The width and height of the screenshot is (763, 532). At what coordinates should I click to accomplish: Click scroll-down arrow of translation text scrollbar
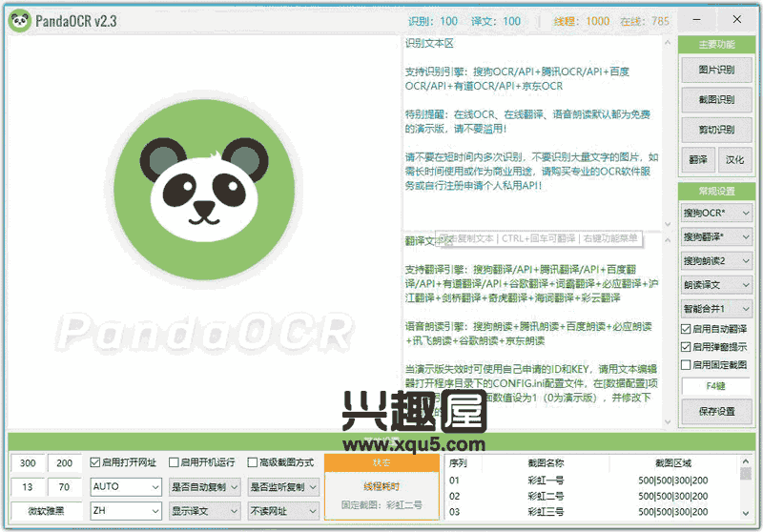668,422
